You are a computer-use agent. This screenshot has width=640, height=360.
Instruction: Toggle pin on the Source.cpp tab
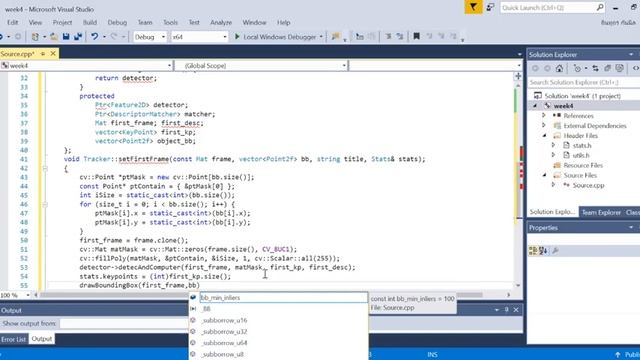(x=42, y=53)
